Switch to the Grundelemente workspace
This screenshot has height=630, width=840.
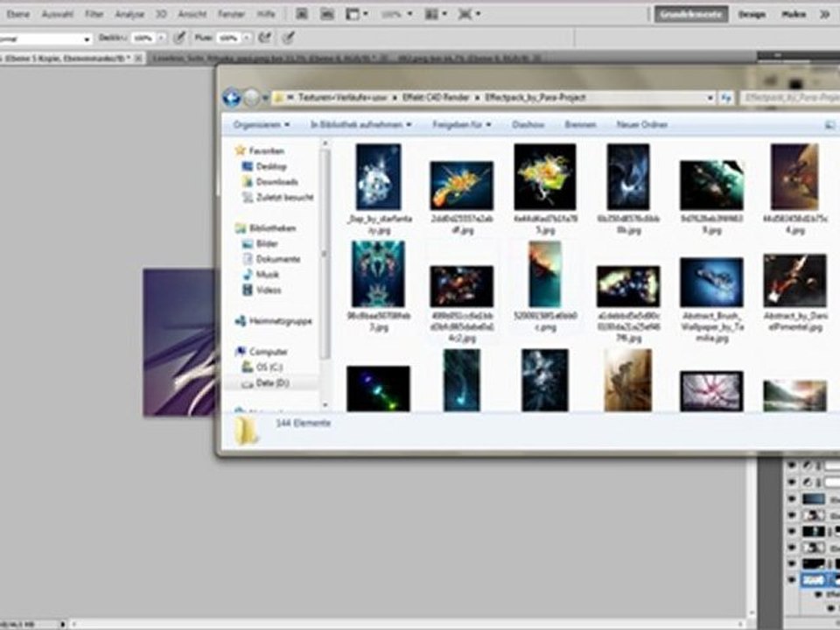(691, 15)
